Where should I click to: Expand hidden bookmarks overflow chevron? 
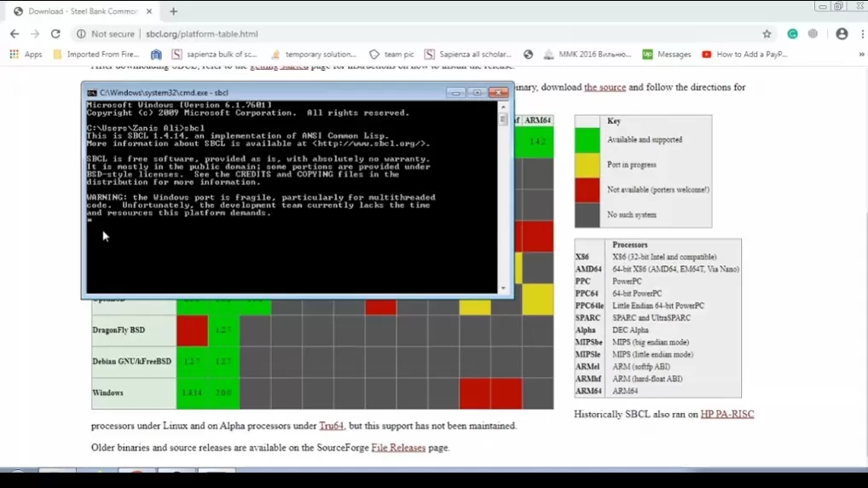click(x=861, y=55)
